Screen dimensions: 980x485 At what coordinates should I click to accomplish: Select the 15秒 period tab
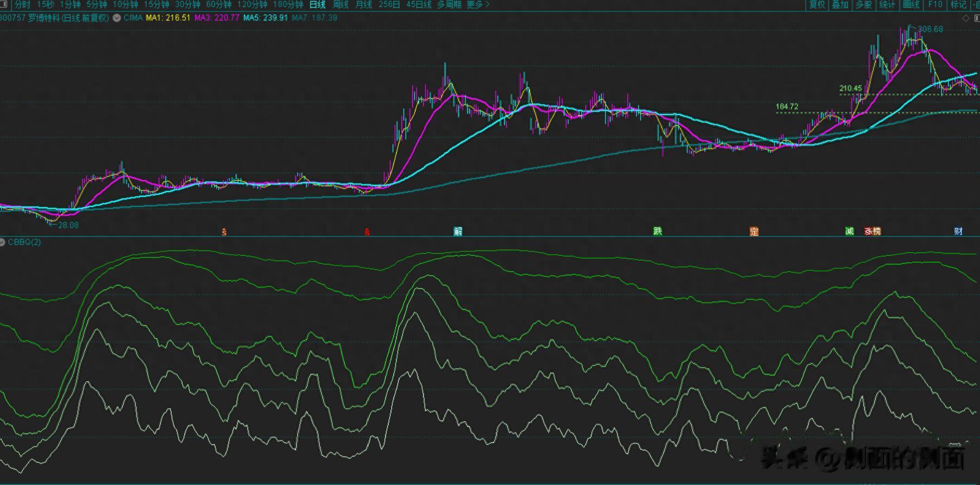click(45, 4)
